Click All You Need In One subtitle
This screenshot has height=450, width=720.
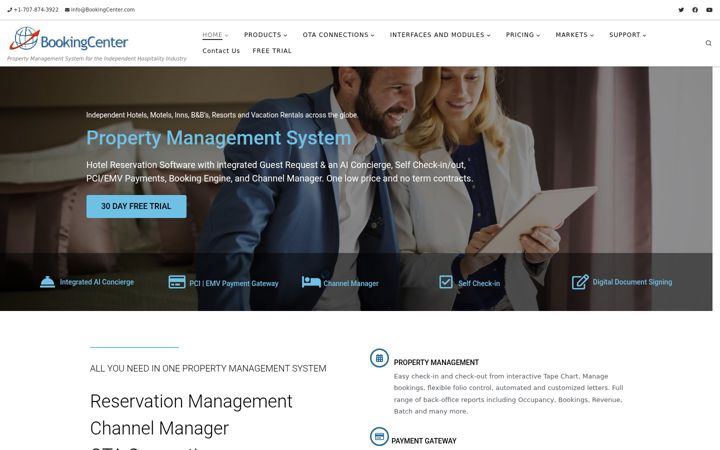pyautogui.click(x=208, y=369)
